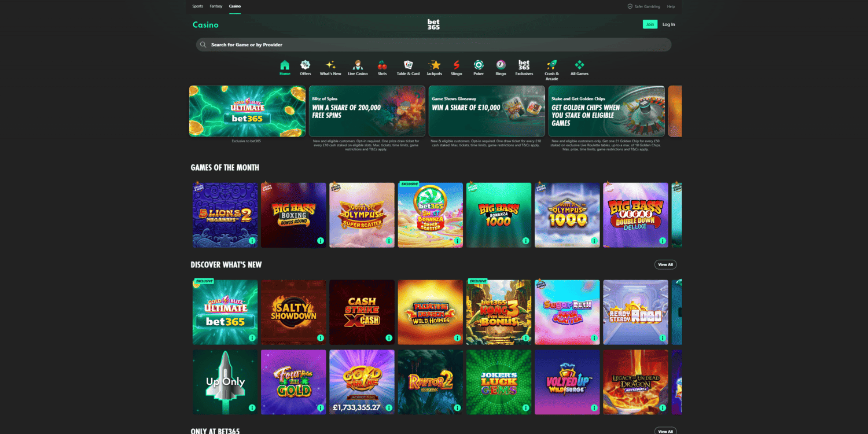
Task: Open the Offers category icon
Action: (305, 65)
